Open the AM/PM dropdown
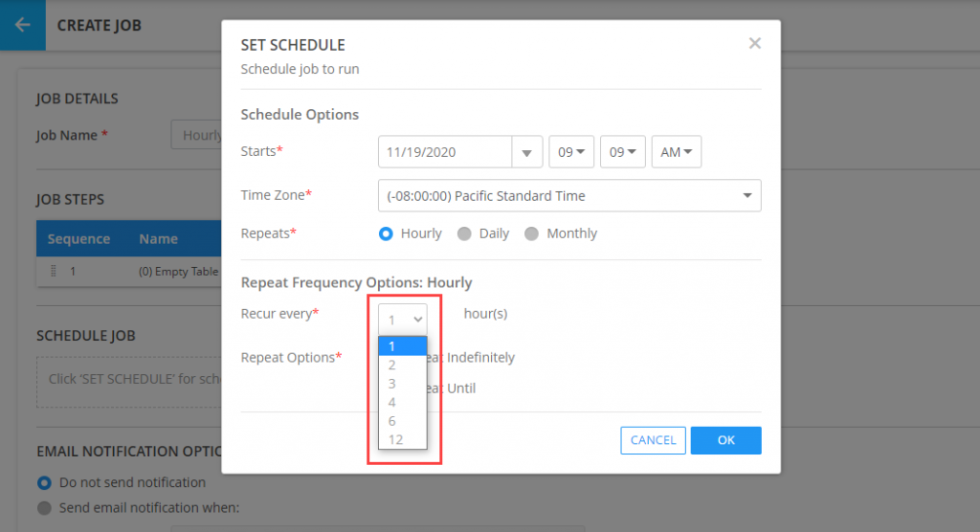Image resolution: width=980 pixels, height=532 pixels. (676, 152)
